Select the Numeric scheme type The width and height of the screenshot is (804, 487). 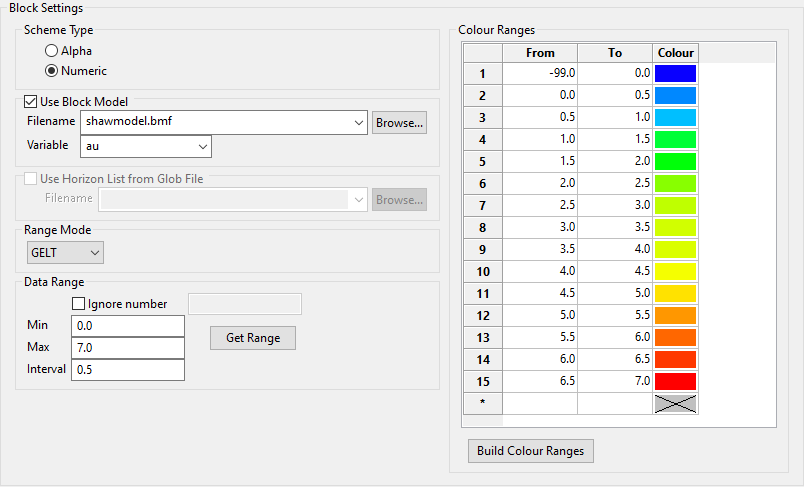[52, 71]
